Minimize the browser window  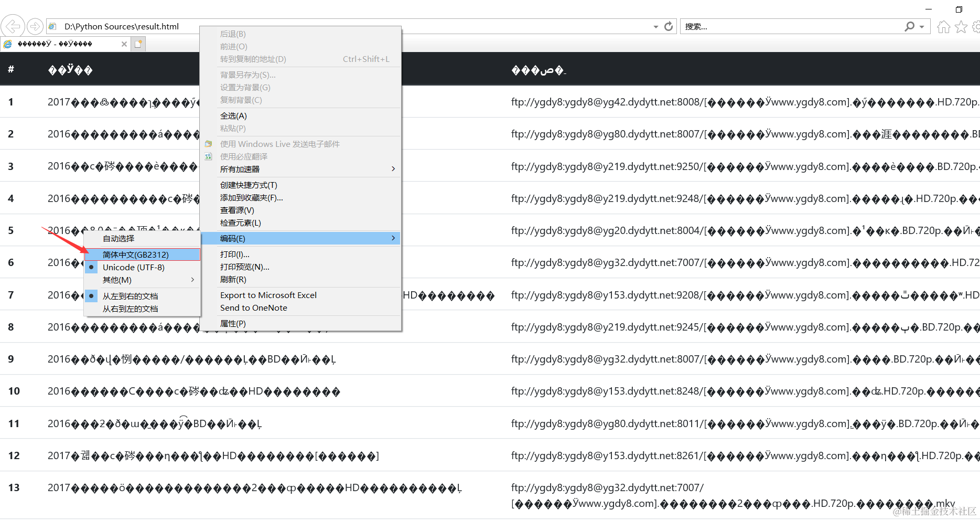[929, 9]
